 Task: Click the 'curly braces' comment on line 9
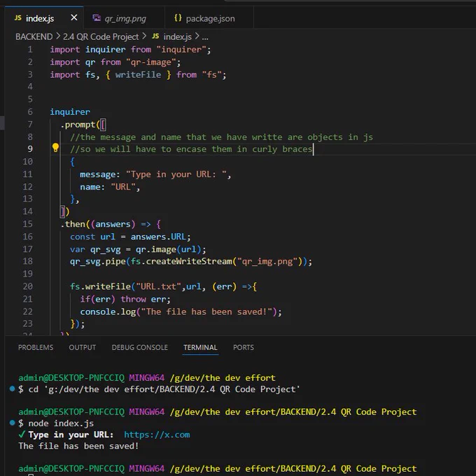pos(282,149)
